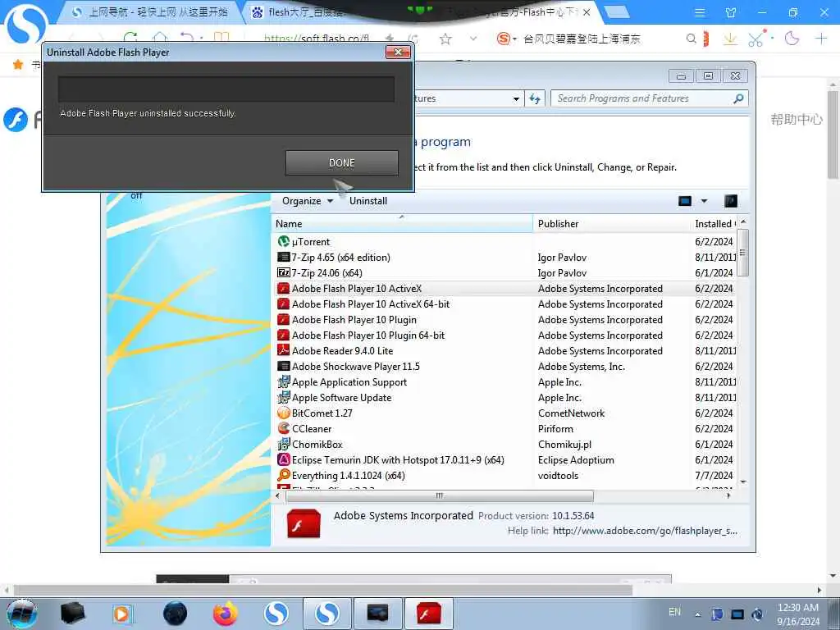Switch to Flash uninstaller taskbar button
The image size is (840, 630).
[428, 614]
